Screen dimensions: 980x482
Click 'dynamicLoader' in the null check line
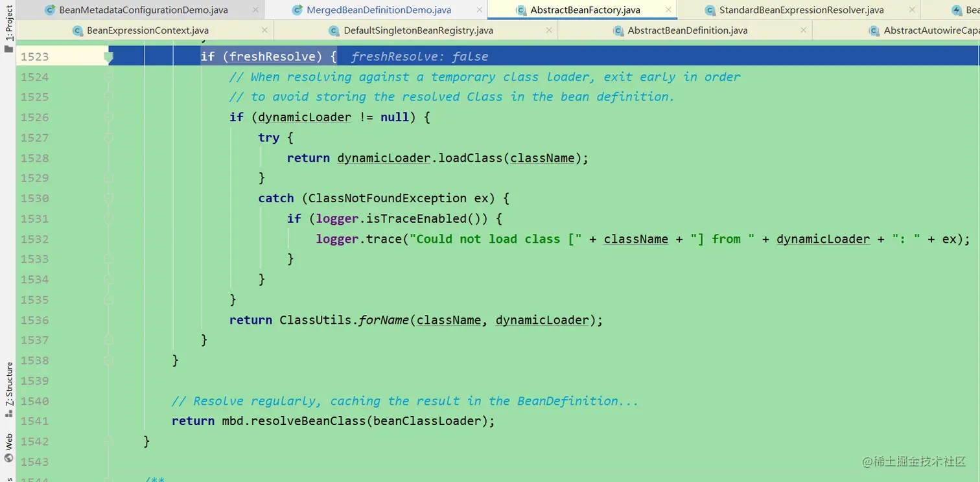305,117
